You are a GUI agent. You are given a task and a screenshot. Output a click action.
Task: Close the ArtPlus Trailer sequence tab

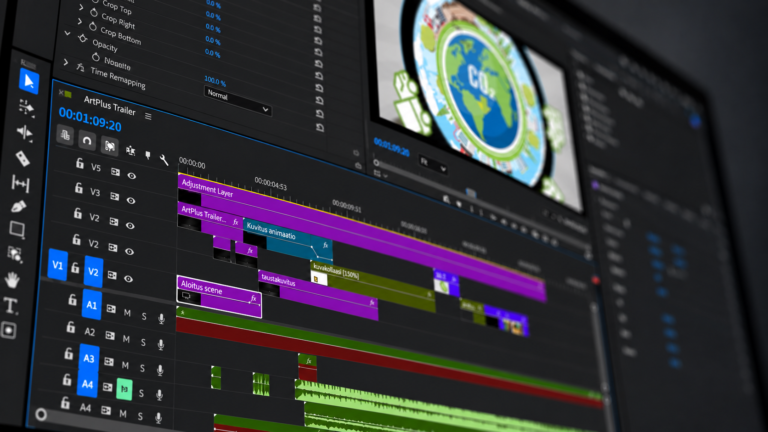point(61,92)
